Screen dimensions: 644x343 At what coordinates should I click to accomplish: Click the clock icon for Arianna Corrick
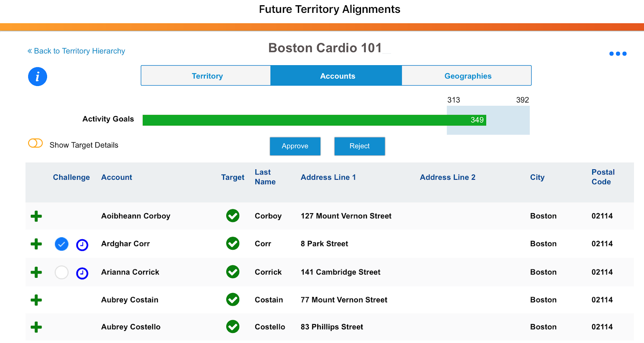point(82,273)
